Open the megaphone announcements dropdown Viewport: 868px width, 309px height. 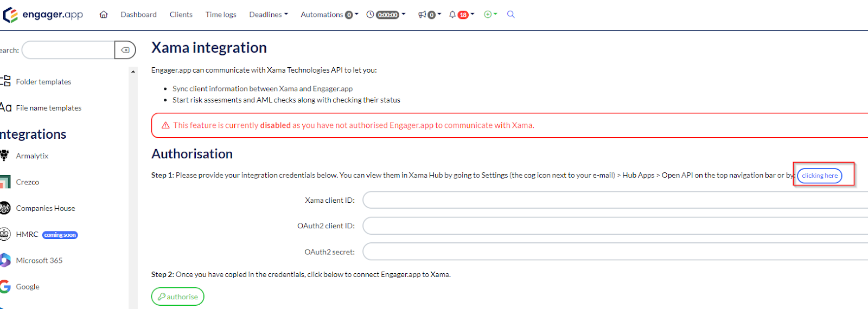(429, 15)
